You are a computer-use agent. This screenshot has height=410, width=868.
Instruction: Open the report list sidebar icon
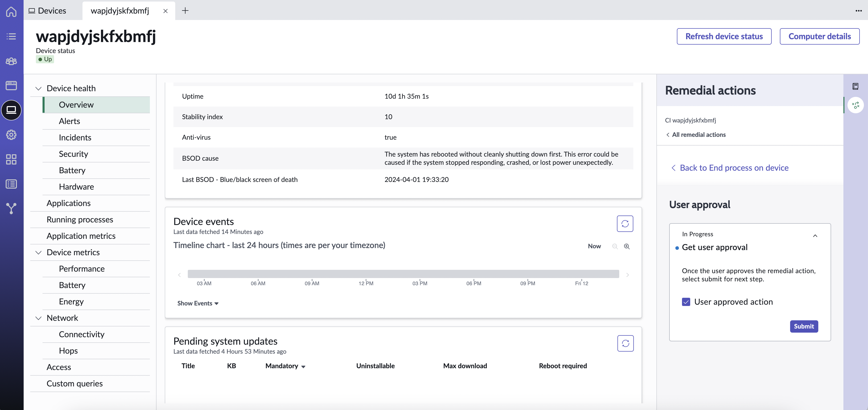[x=11, y=184]
